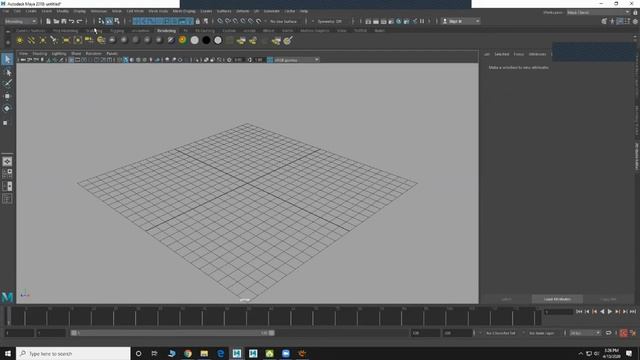640x360 pixels.
Task: Choose the Rotate tool in toolbox
Action: [x=7, y=109]
